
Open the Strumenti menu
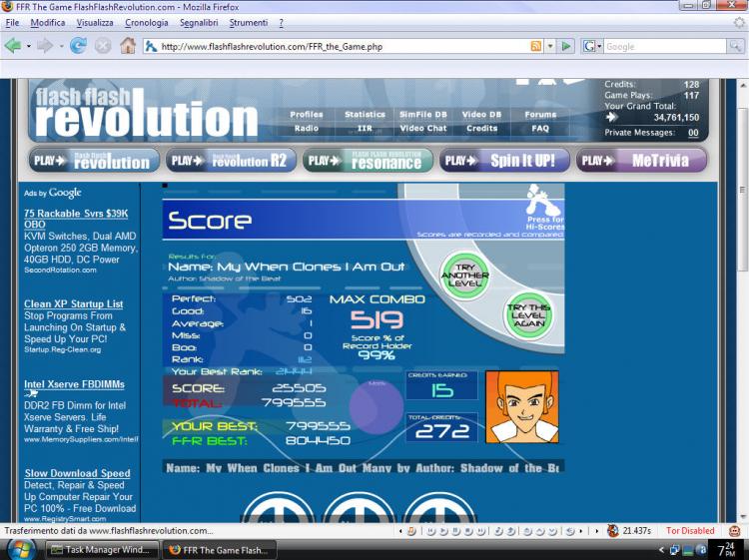[249, 22]
